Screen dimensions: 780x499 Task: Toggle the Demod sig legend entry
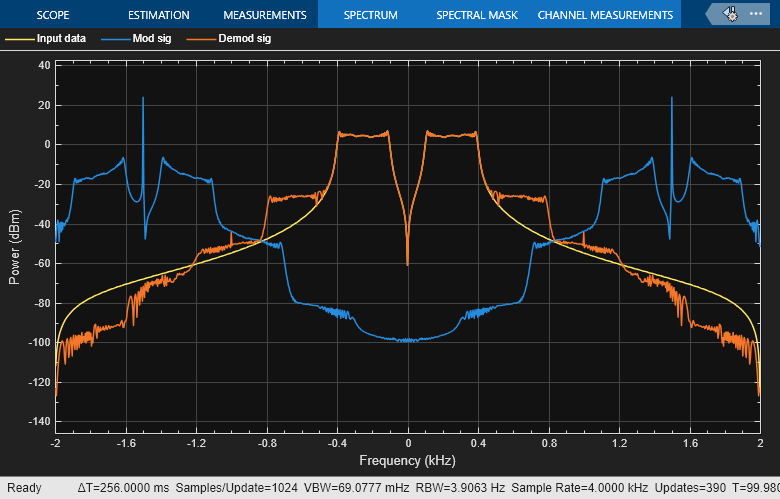point(244,39)
